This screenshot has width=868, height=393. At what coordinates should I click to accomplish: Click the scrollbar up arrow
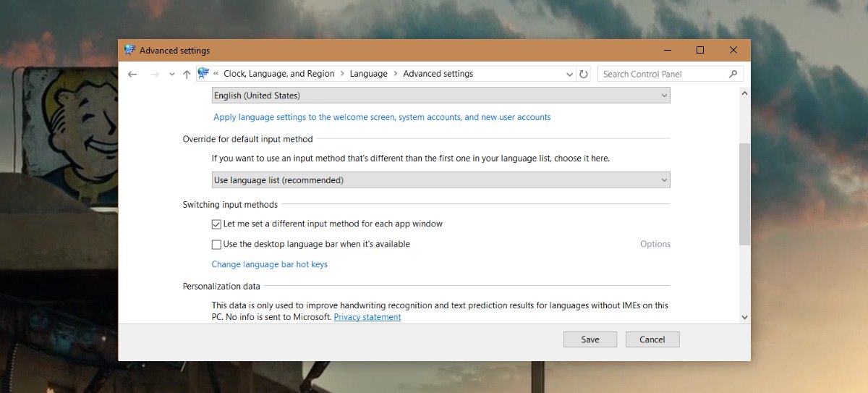(x=744, y=94)
